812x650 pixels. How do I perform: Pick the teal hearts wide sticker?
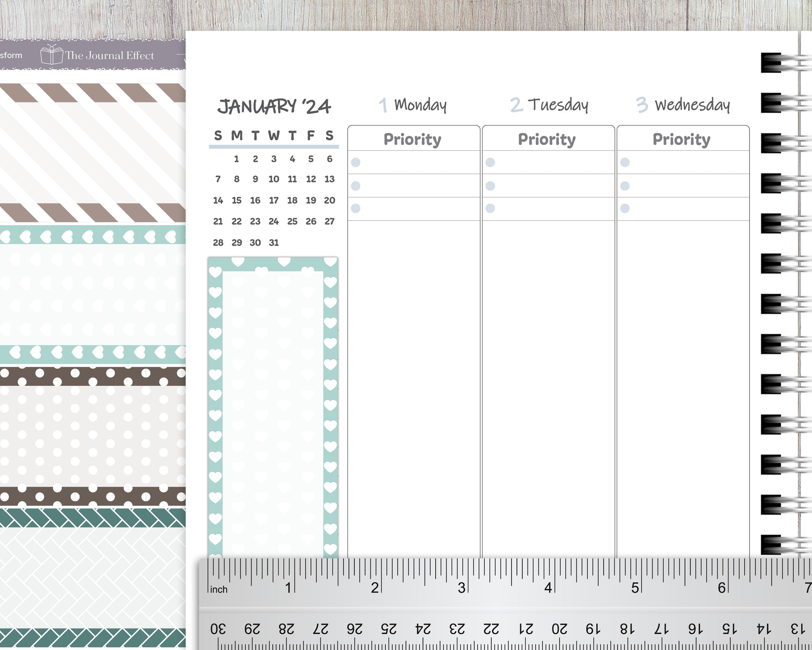click(x=93, y=295)
